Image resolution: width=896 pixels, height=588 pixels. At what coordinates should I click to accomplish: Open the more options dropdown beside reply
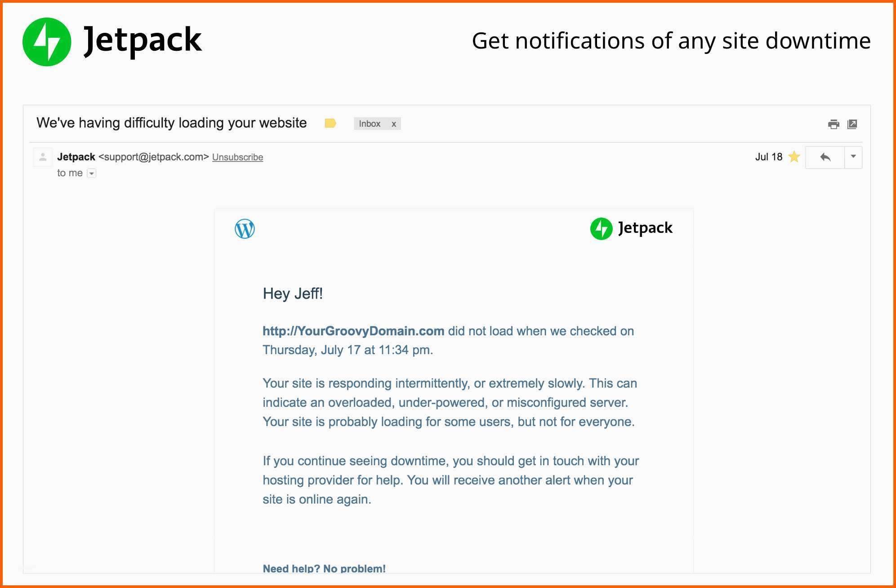coord(853,157)
